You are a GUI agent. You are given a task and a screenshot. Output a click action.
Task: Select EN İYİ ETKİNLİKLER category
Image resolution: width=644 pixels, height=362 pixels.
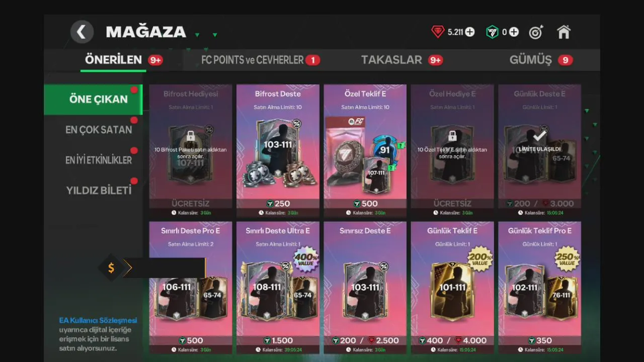[x=99, y=160]
